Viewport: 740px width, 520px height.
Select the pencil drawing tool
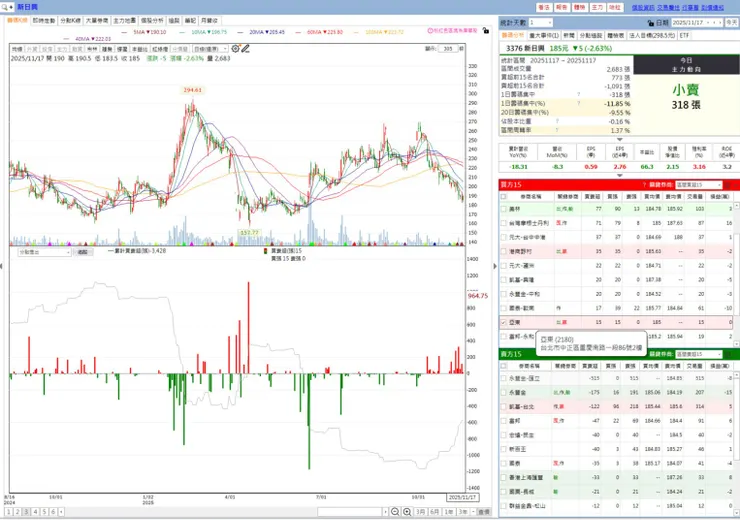click(x=245, y=49)
